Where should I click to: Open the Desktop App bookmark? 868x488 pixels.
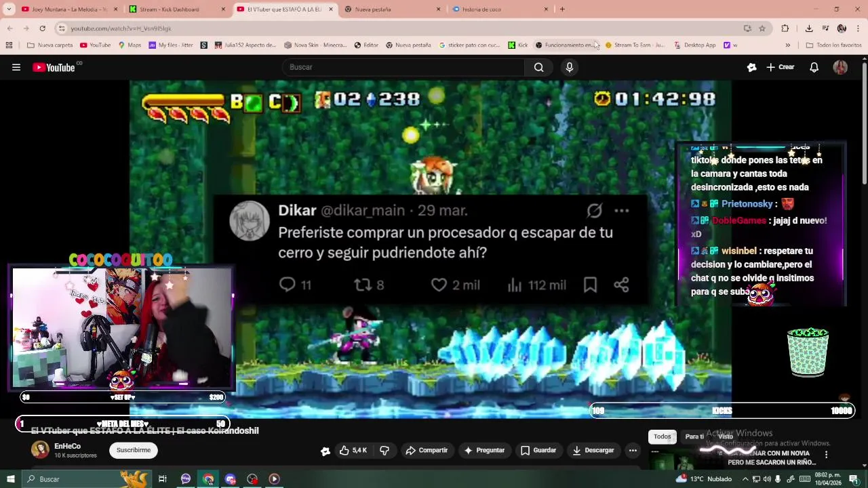[x=695, y=45]
